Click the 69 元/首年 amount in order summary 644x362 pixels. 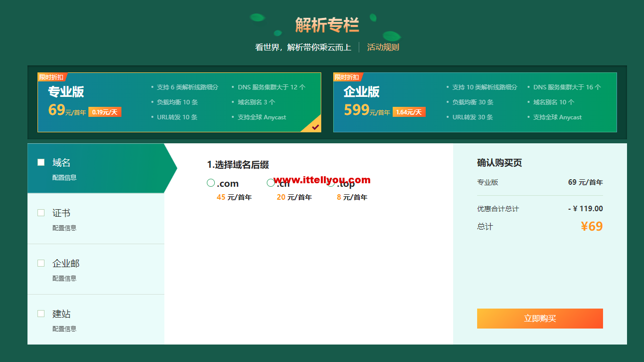[x=586, y=182]
